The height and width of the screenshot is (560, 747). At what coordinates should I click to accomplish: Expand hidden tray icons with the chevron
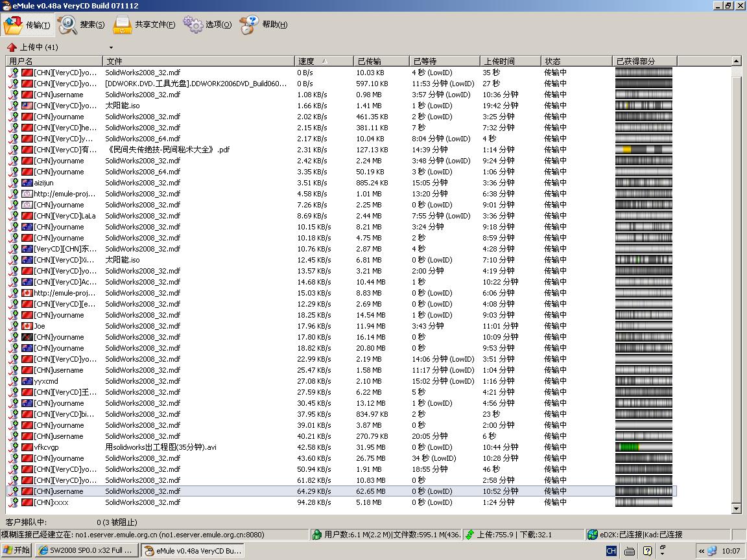coord(701,551)
